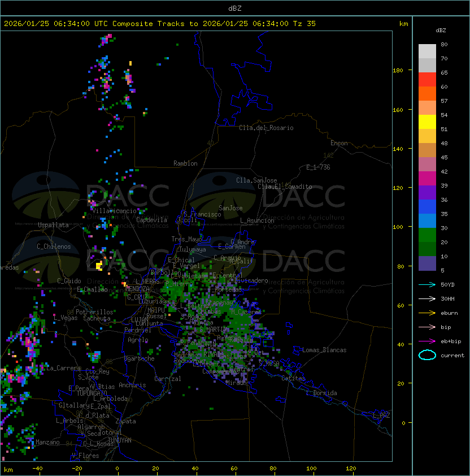This screenshot has height=476, width=470.
Task: Click the 'dBZ' title at top
Action: tap(235, 8)
